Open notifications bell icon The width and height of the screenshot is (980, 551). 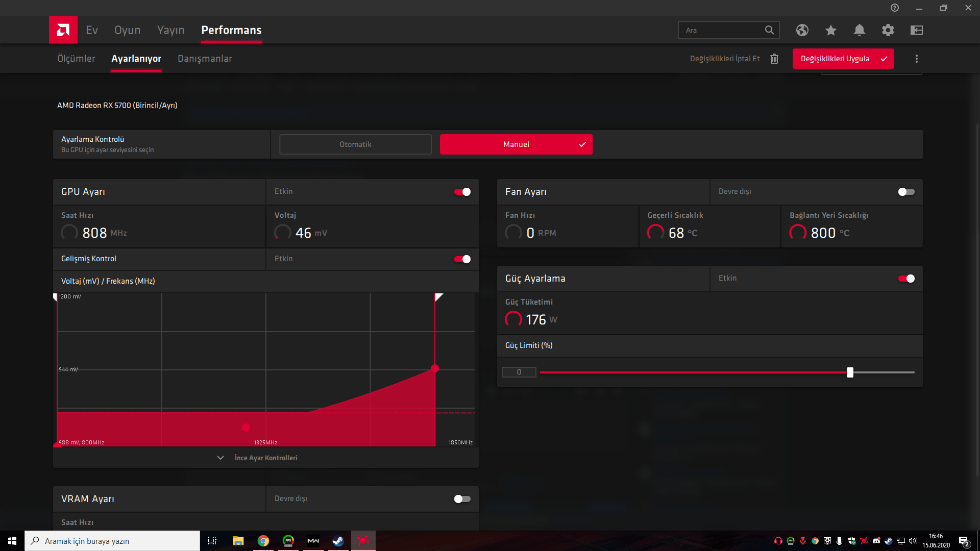pyautogui.click(x=859, y=30)
